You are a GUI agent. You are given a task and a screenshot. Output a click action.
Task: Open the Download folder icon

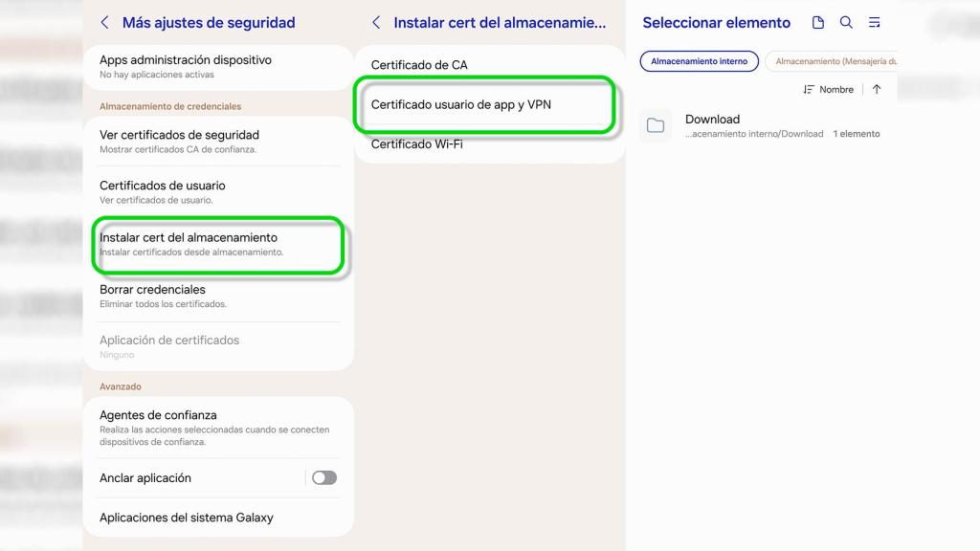pos(656,125)
